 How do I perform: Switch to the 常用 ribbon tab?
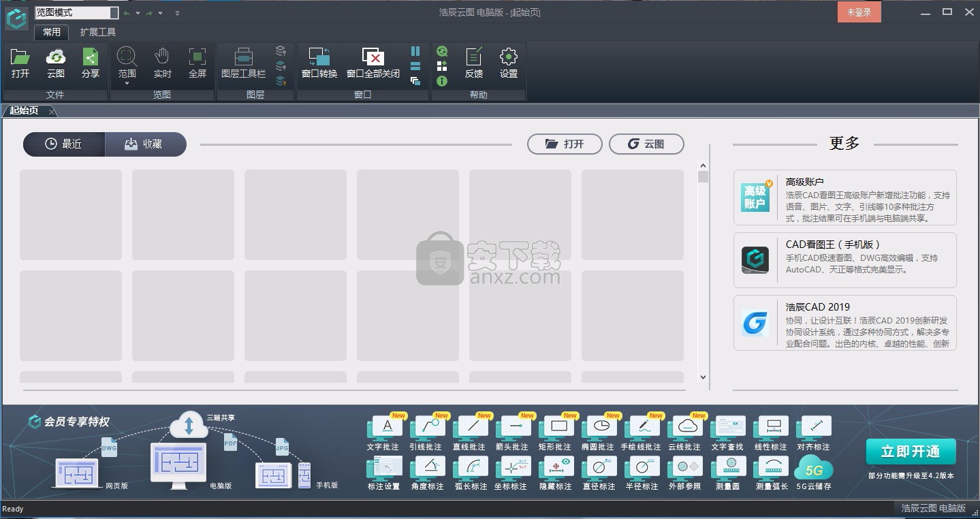tap(52, 32)
